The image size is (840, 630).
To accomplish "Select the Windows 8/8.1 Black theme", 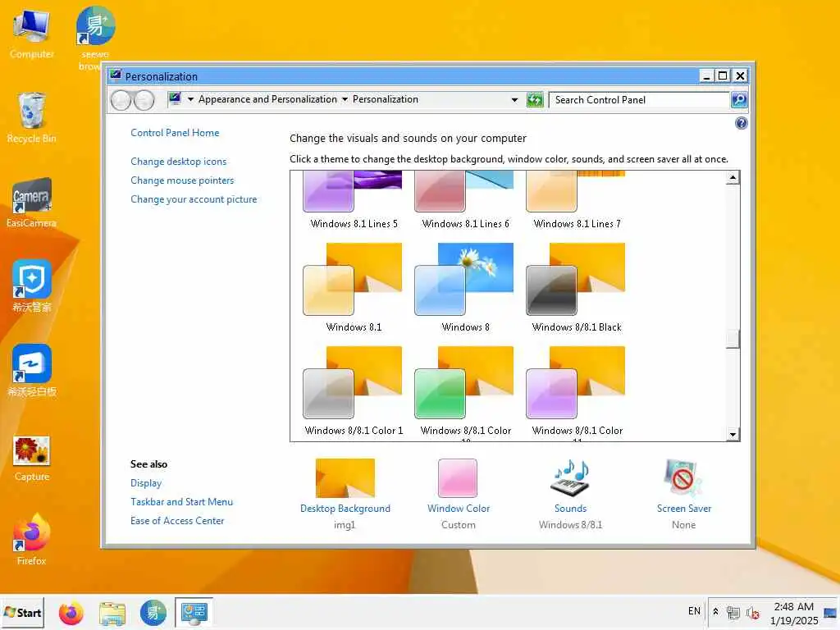I will pos(577,288).
